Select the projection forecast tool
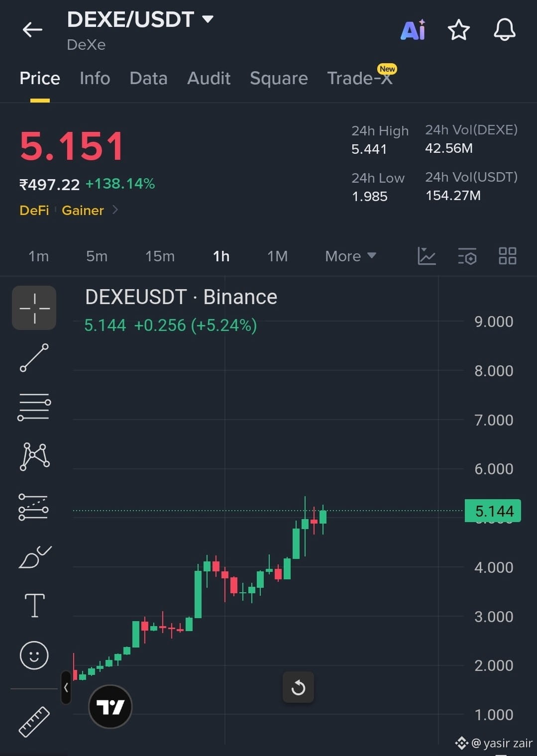Viewport: 537px width, 756px height. [x=33, y=507]
